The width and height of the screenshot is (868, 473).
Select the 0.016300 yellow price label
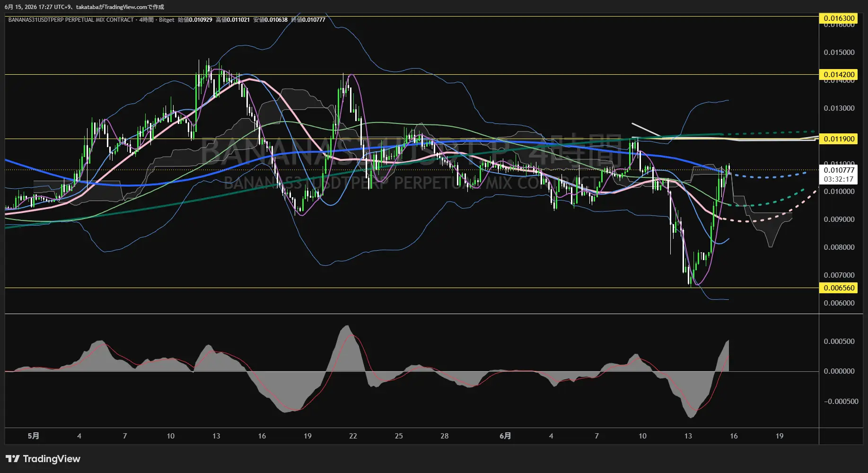point(838,18)
